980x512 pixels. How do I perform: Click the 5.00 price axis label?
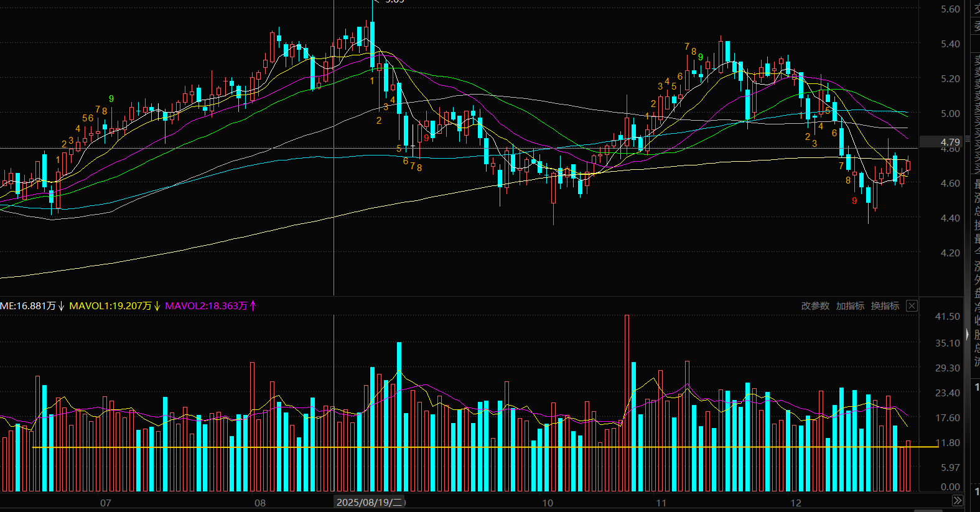950,114
